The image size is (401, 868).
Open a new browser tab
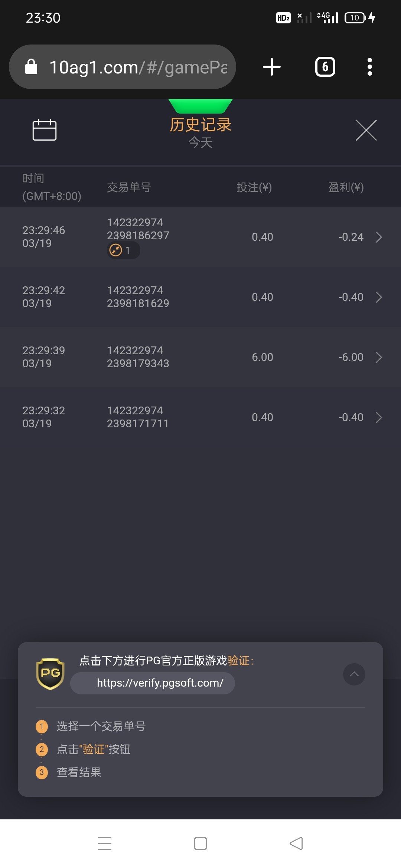(x=271, y=67)
